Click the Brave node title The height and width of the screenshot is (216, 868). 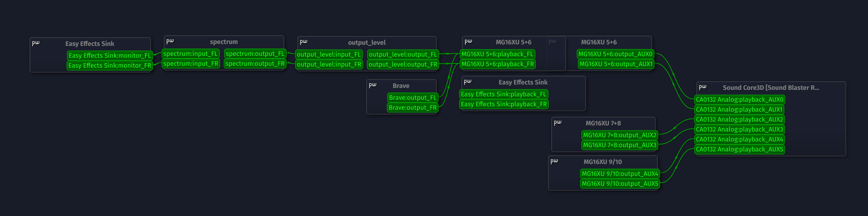click(x=401, y=86)
